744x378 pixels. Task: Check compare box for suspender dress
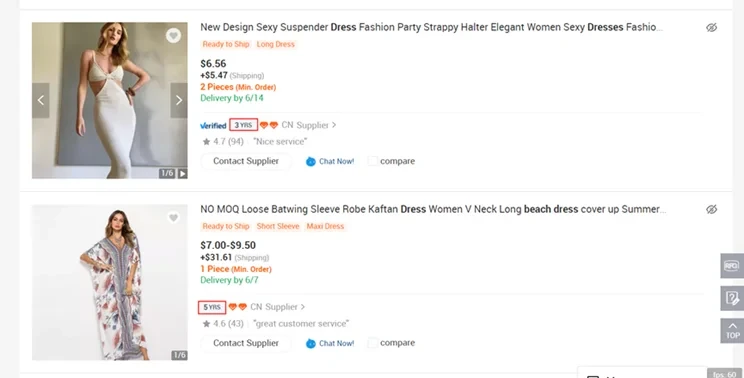373,161
